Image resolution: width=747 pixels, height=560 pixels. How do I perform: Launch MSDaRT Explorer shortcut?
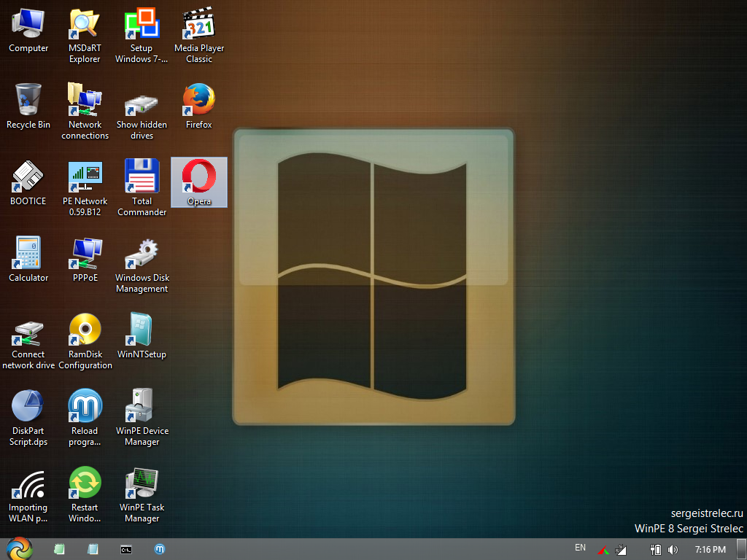pyautogui.click(x=85, y=36)
